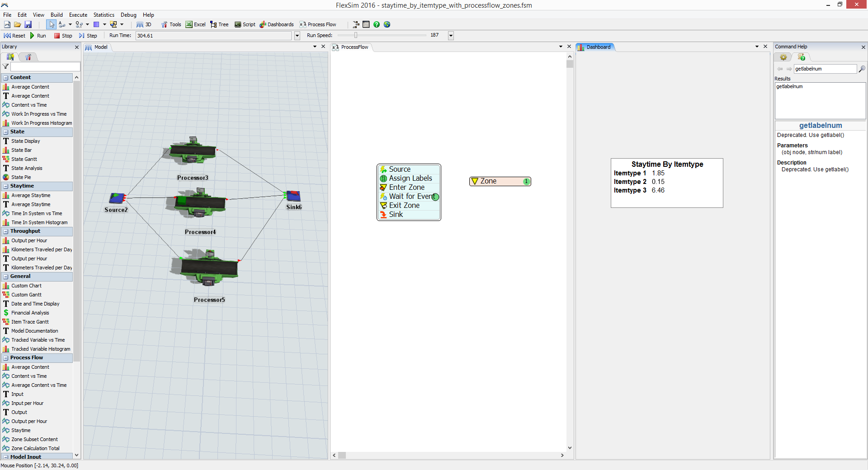Click the filter funnel icon in Library
The image size is (868, 470).
tap(5, 66)
